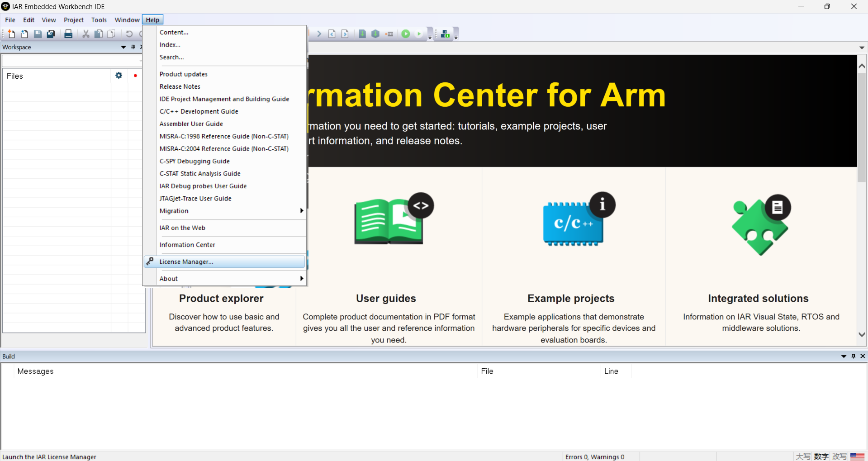Click the Make build icon
868x461 pixels.
point(375,34)
